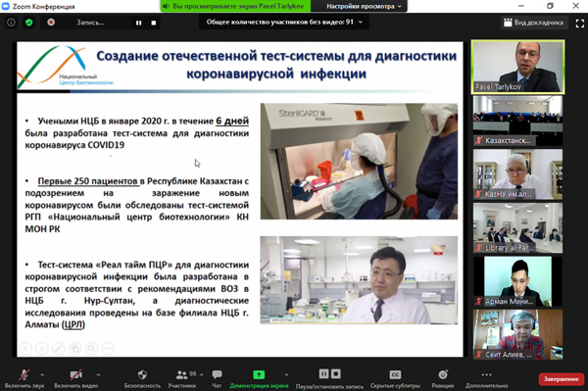588x391 pixels.
Task: Enter full screen mode icon
Action: pyautogui.click(x=580, y=24)
